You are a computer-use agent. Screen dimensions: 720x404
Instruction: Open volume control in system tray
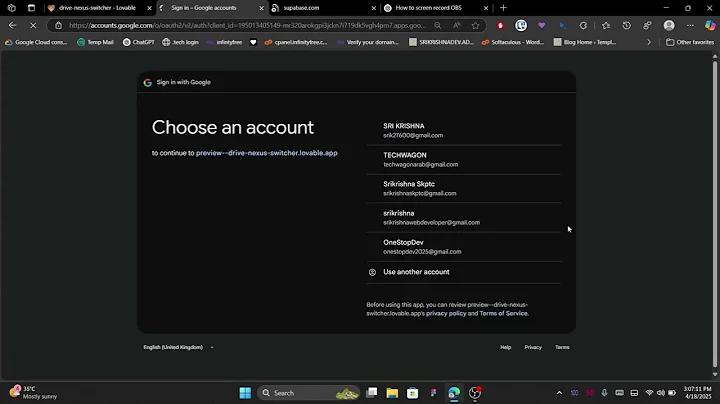pyautogui.click(x=661, y=393)
